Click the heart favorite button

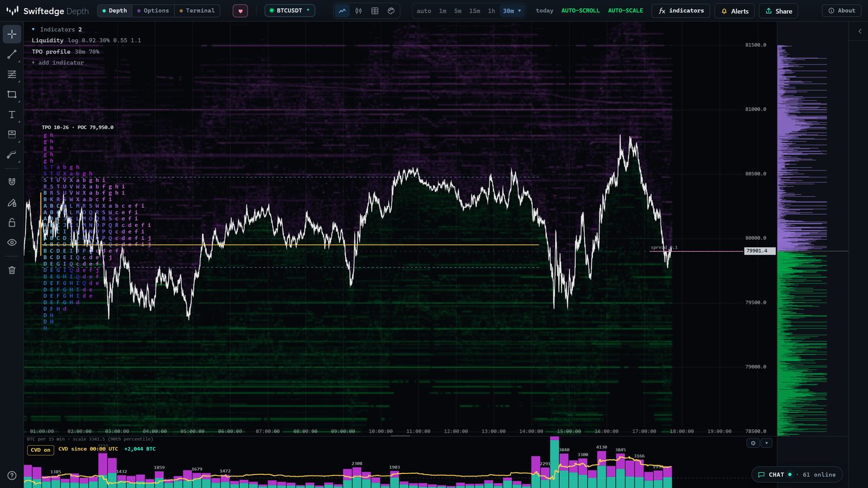240,11
